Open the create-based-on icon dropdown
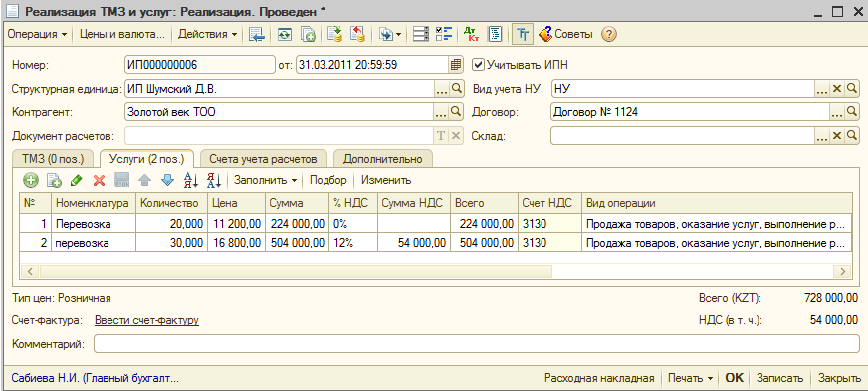 390,34
